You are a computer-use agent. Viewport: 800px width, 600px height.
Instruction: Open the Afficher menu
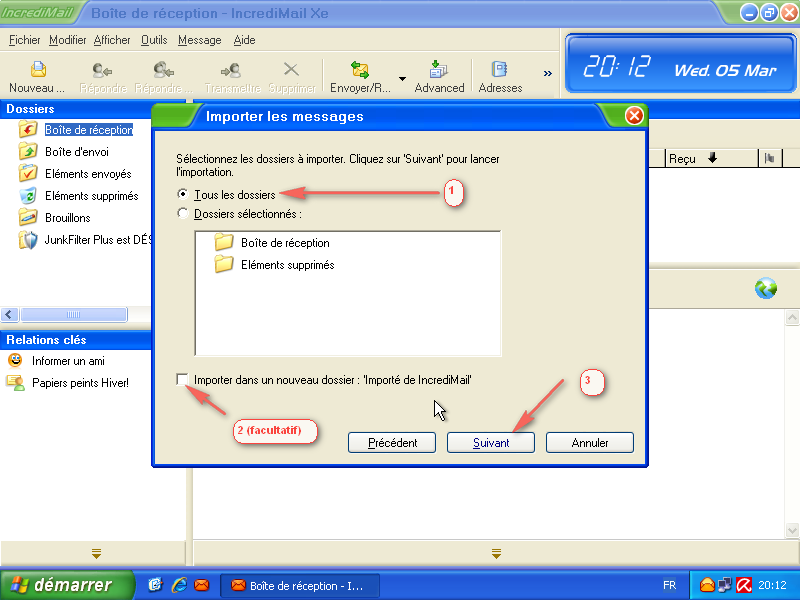[112, 40]
